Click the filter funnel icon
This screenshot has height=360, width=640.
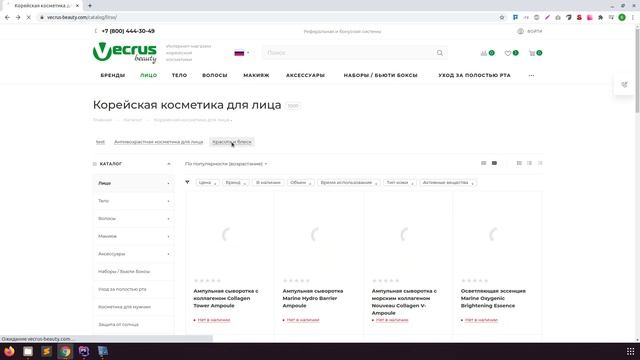coord(187,182)
